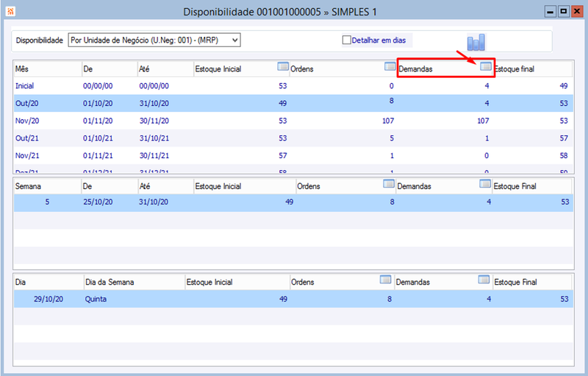Open the Disponibilidade dropdown

(154, 40)
